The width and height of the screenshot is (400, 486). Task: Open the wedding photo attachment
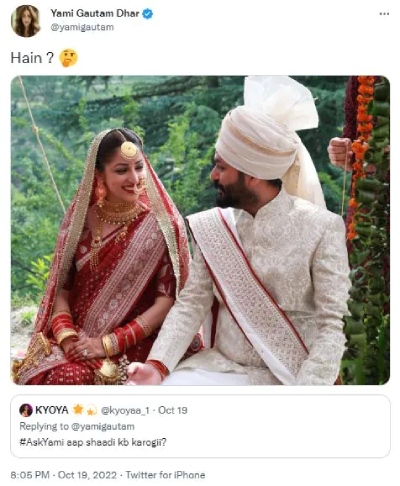pyautogui.click(x=200, y=230)
